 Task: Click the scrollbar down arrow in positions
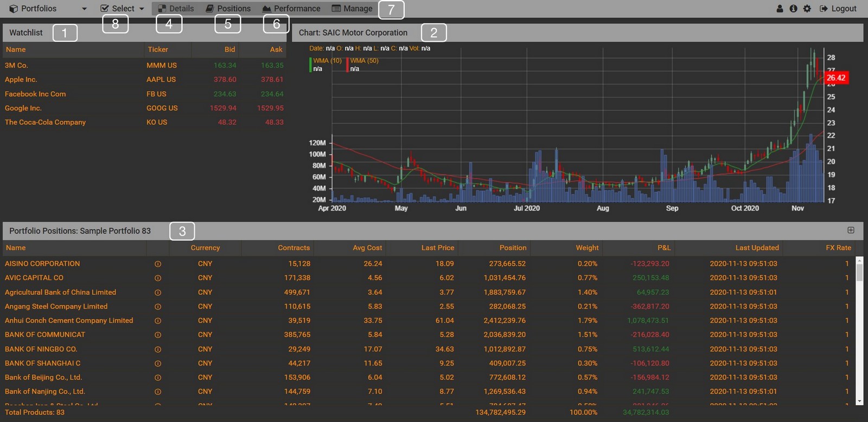click(859, 401)
